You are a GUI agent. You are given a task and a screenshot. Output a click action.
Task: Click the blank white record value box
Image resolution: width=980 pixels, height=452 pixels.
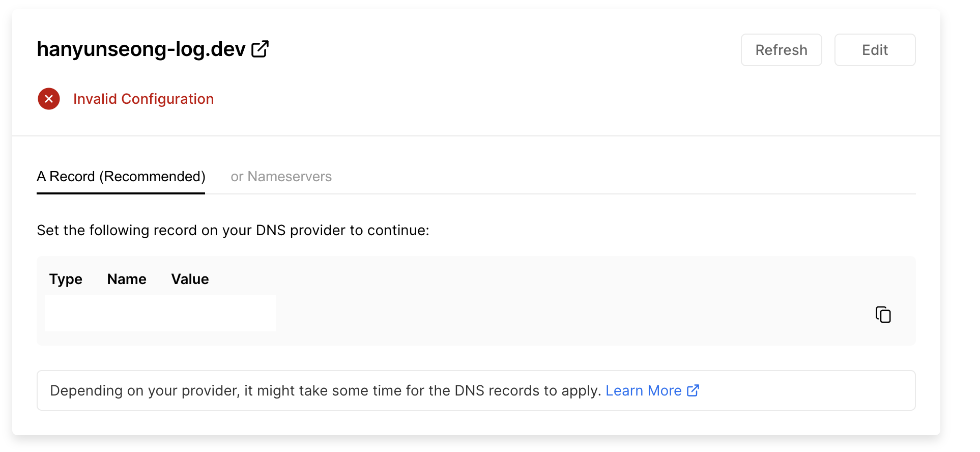161,313
